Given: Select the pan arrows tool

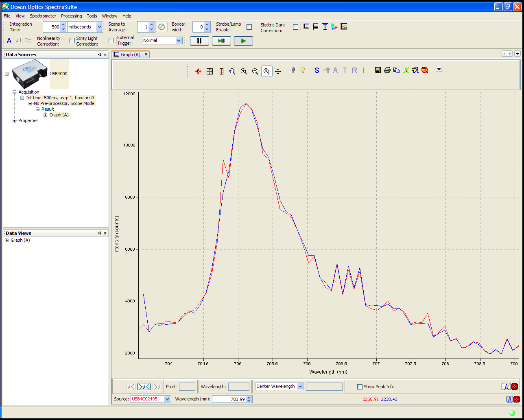Looking at the screenshot, I should [278, 71].
